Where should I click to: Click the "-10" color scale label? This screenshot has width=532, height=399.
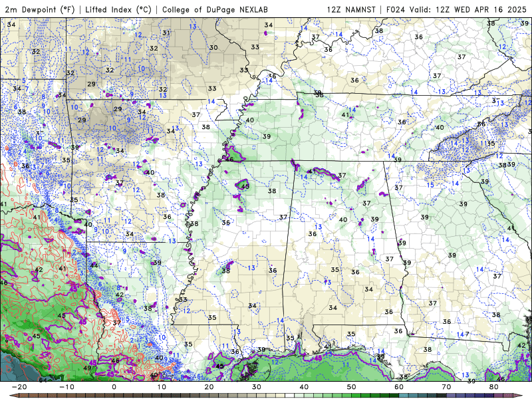66,387
